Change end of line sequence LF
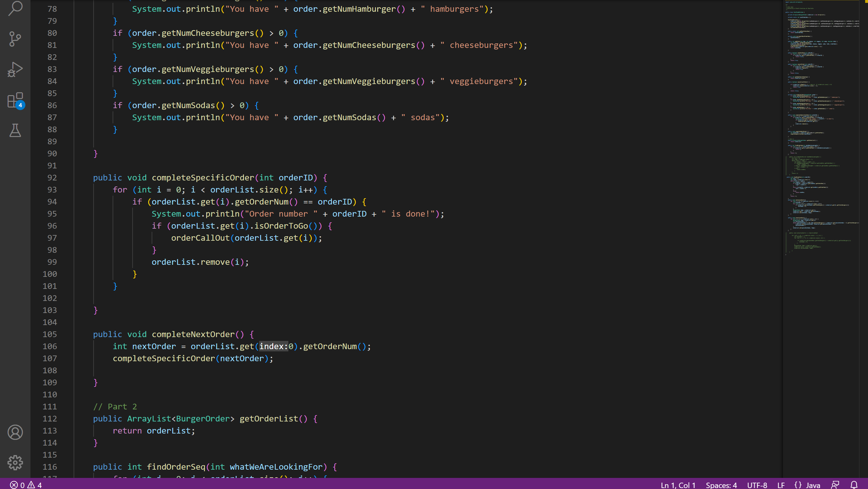Image resolution: width=868 pixels, height=489 pixels. pyautogui.click(x=781, y=485)
